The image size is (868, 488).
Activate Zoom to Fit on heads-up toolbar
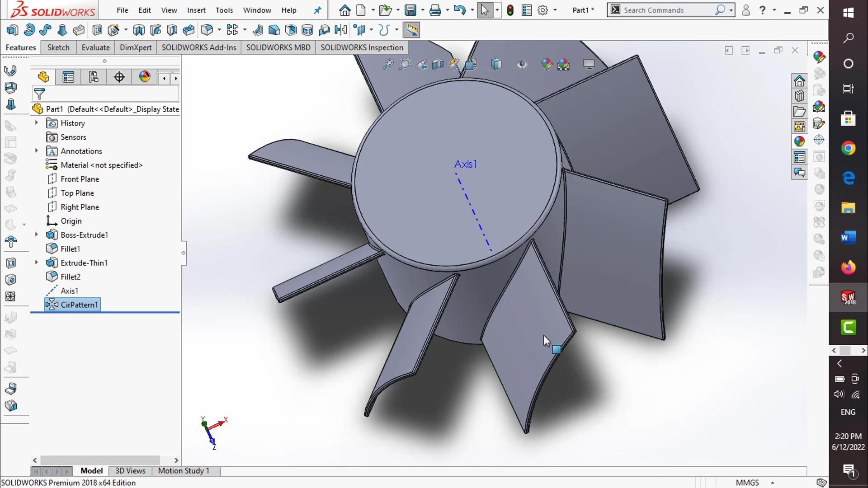[x=388, y=65]
